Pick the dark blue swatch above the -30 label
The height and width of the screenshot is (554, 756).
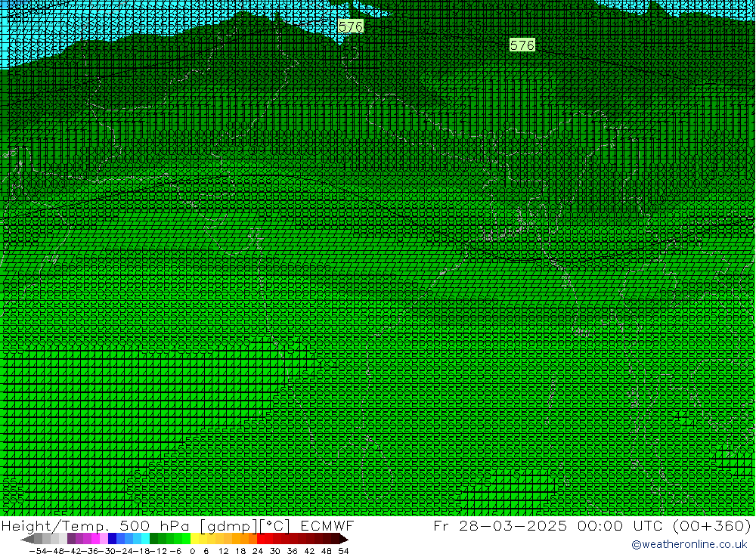(112, 539)
